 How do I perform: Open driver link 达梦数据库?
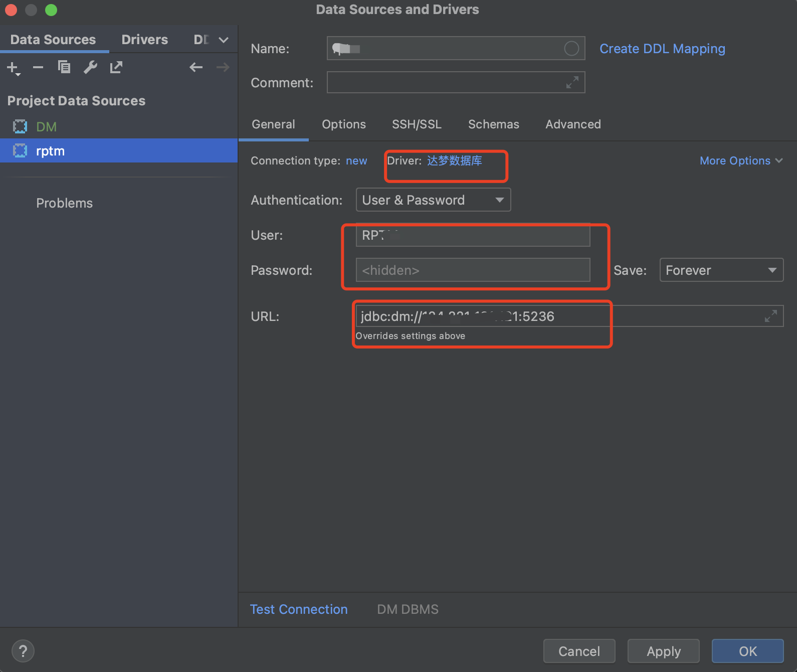pyautogui.click(x=455, y=160)
